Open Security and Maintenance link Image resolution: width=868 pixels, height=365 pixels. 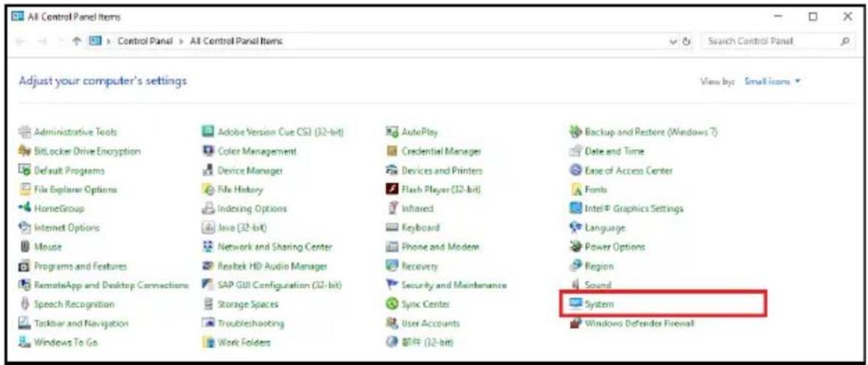click(454, 285)
